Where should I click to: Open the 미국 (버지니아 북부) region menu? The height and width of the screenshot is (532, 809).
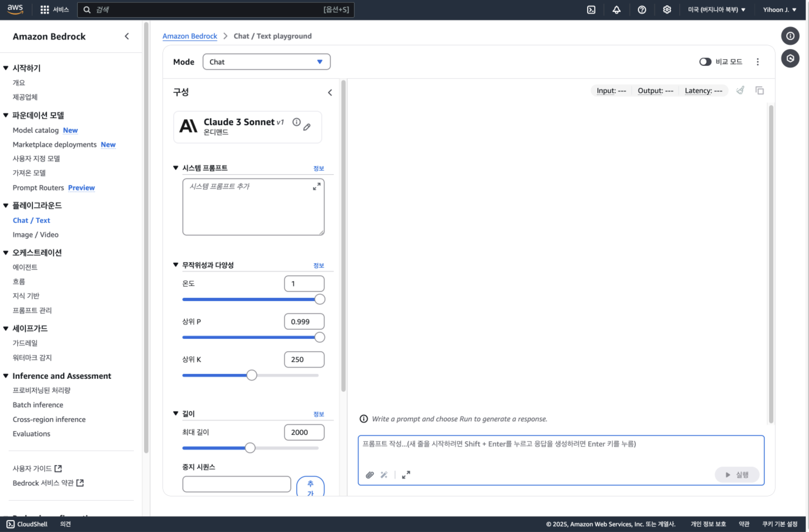coord(716,10)
